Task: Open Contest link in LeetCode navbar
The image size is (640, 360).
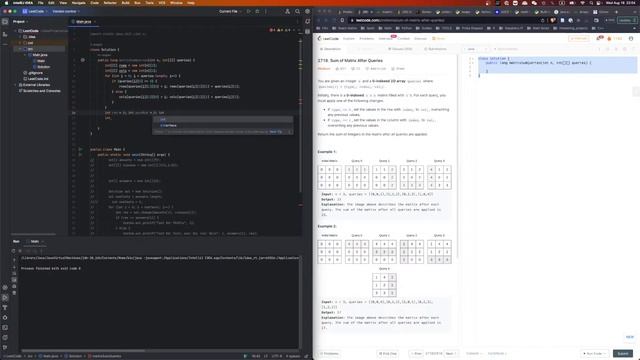Action: pyautogui.click(x=403, y=38)
